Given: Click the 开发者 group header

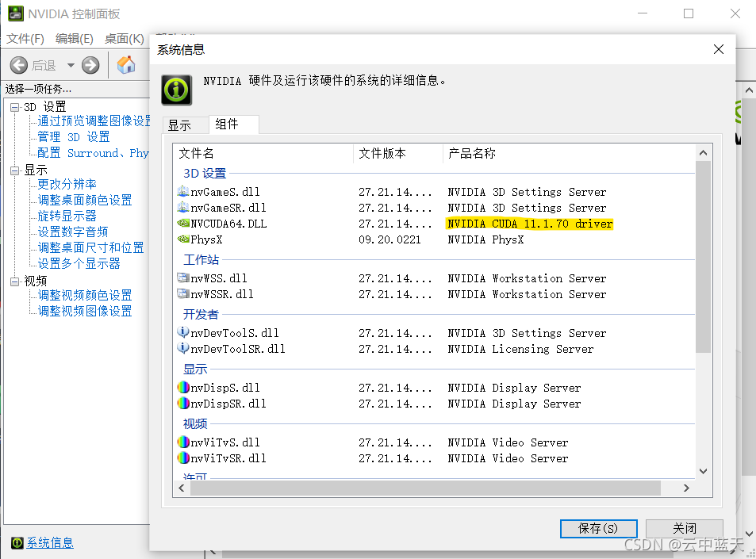Looking at the screenshot, I should coord(201,315).
